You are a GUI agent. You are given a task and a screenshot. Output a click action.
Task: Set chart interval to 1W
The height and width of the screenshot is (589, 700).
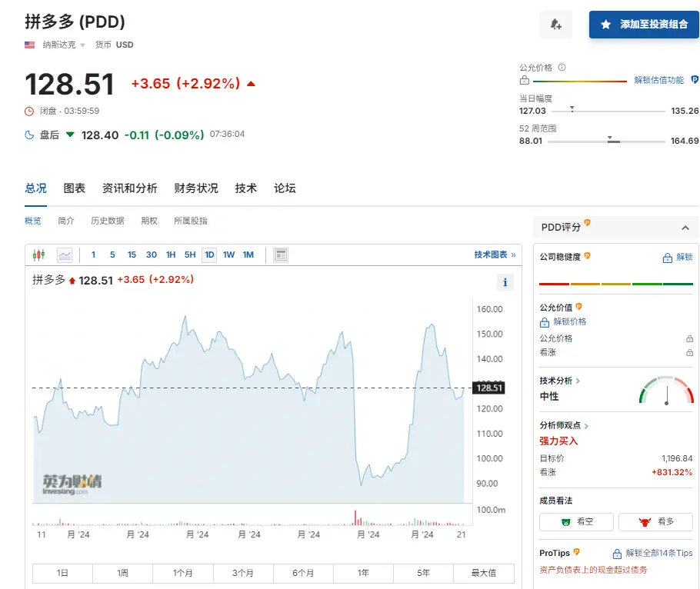point(229,255)
